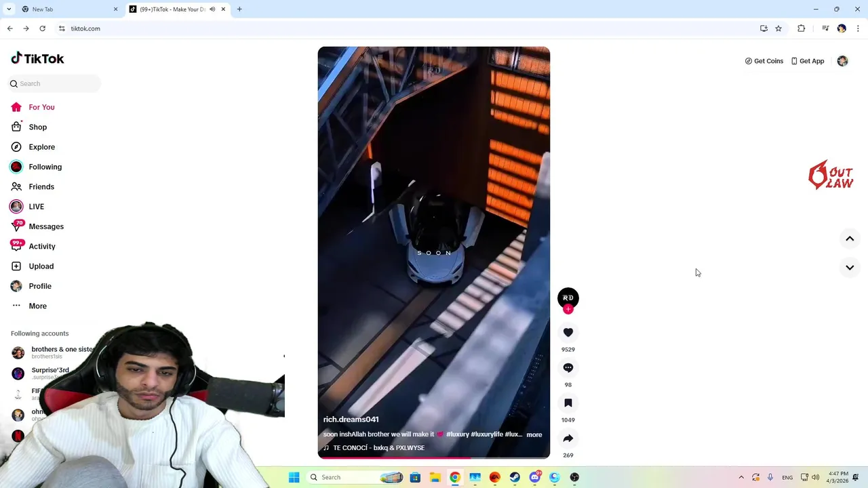
Task: Switch the ENG input language
Action: (787, 477)
